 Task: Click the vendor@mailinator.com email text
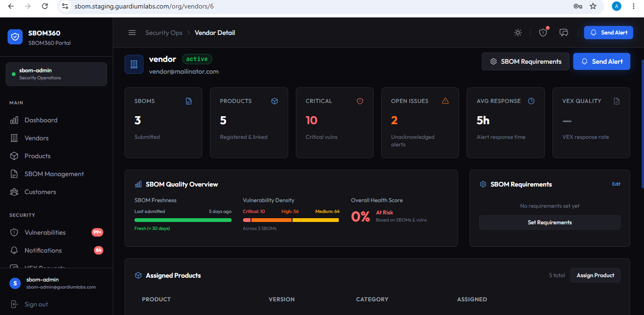point(184,72)
